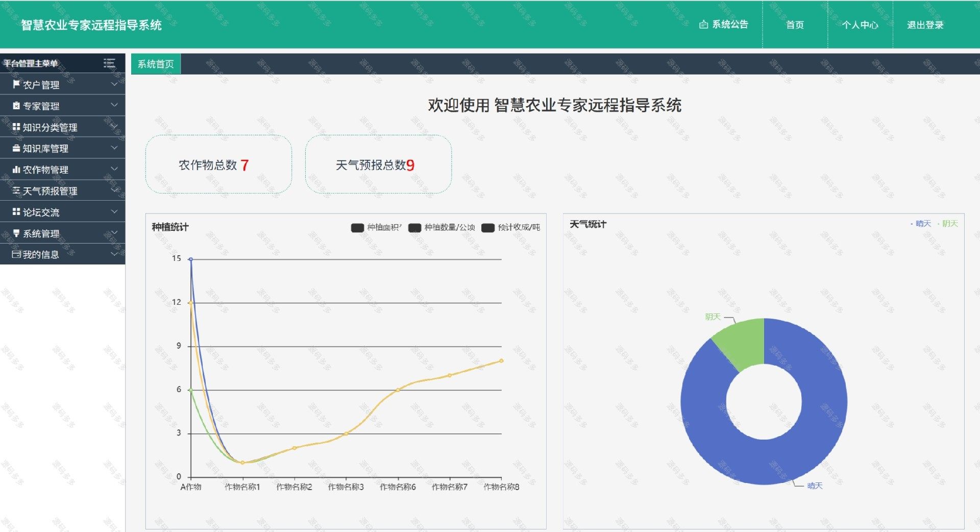Click the bar chart icon beside 农作物管理
Screen dimensions: 980x532
pyautogui.click(x=16, y=170)
